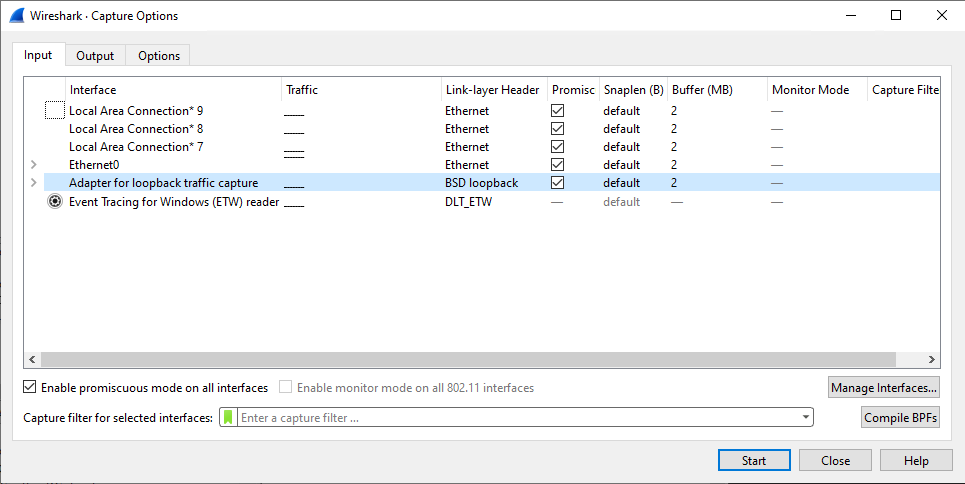This screenshot has width=965, height=484.
Task: Toggle Promisc for loopback traffic adapter
Action: (558, 182)
